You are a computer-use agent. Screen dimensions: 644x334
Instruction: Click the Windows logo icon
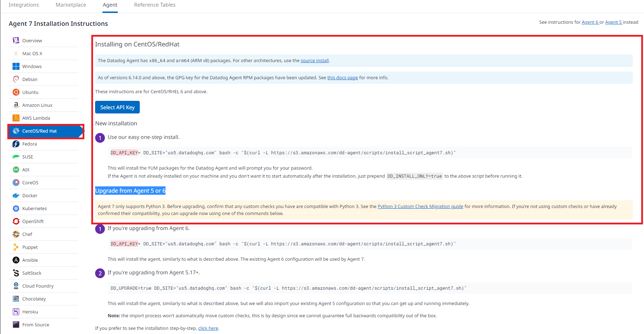coord(16,66)
